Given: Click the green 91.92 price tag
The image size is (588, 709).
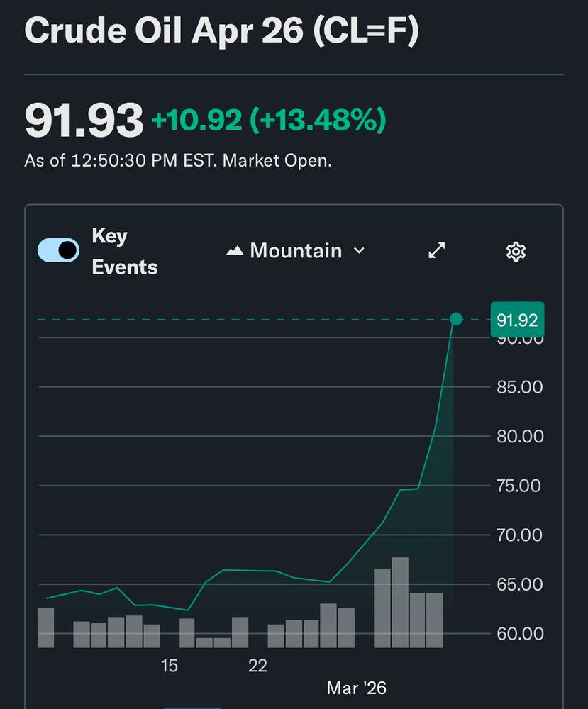Looking at the screenshot, I should tap(517, 320).
